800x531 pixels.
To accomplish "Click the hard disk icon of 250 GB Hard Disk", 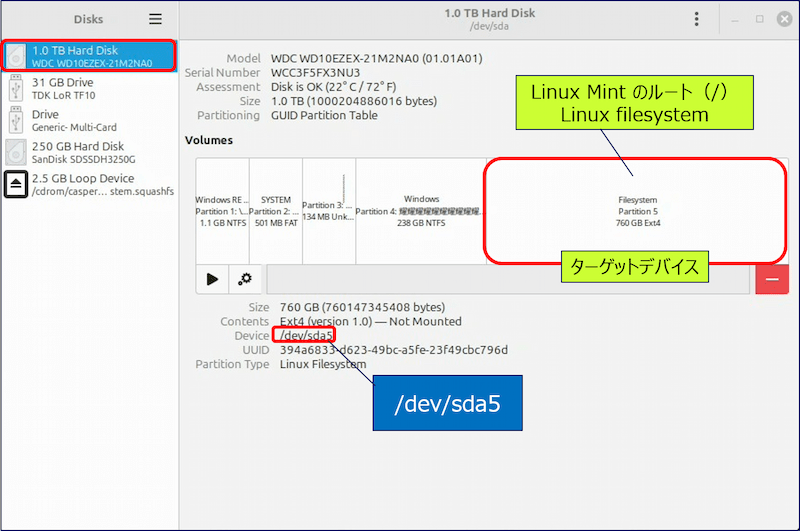I will coord(16,152).
